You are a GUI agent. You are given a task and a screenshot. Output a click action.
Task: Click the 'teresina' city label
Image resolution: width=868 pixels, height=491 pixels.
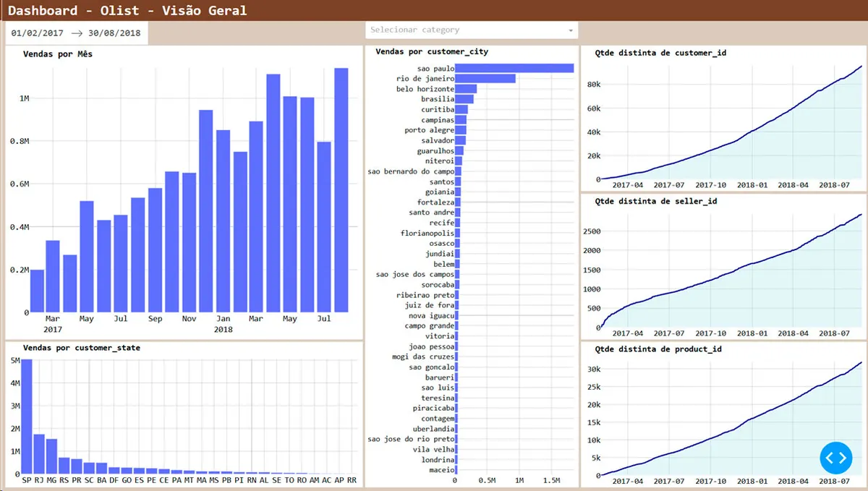click(x=438, y=398)
